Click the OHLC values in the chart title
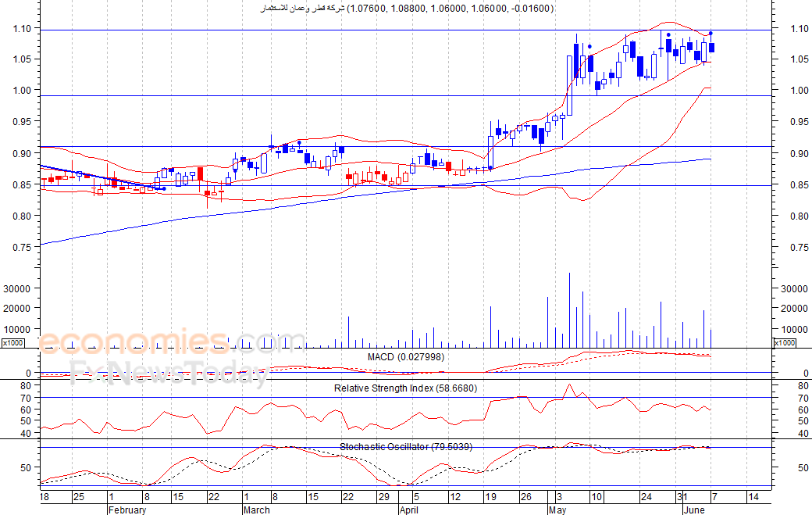The image size is (812, 515). pos(450,9)
